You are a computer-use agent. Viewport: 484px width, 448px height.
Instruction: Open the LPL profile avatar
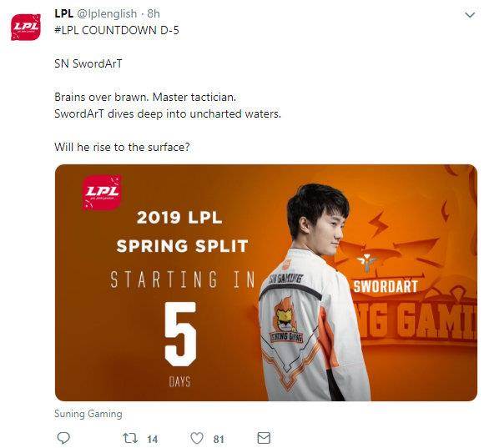pos(26,28)
